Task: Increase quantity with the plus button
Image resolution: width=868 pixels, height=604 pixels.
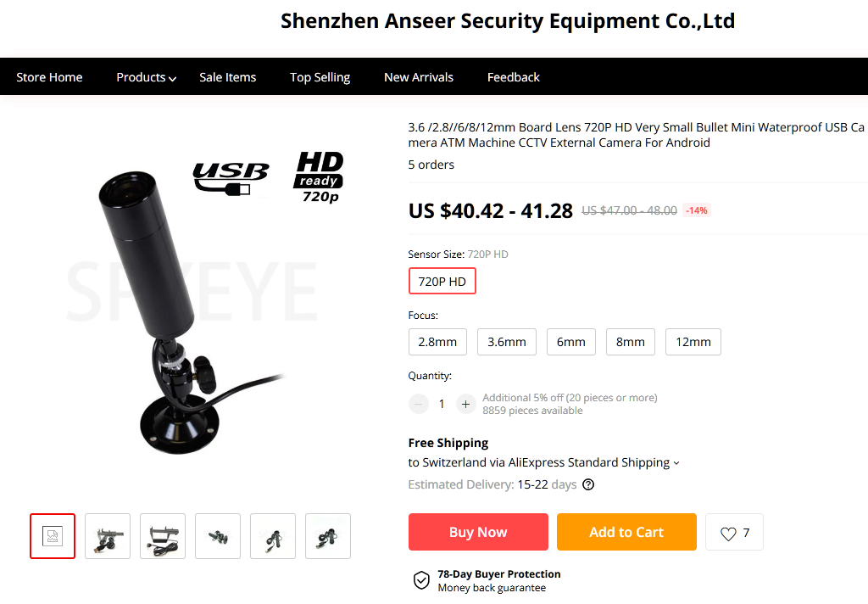Action: click(465, 404)
